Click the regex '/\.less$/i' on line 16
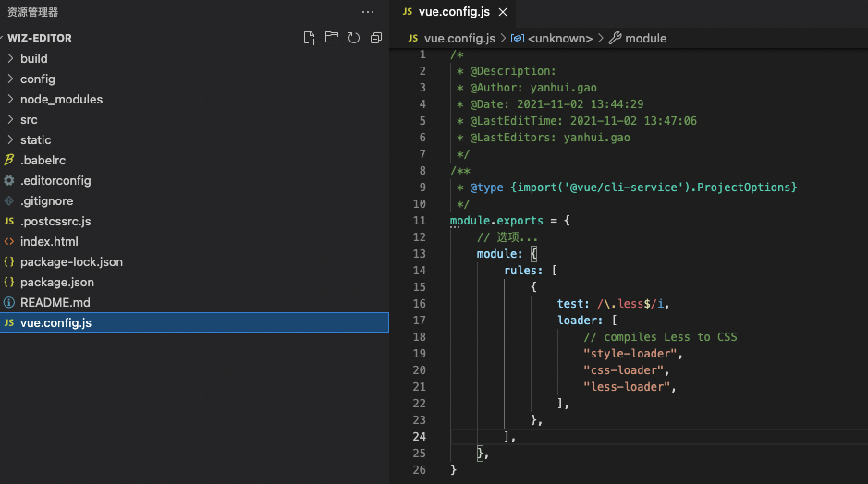The image size is (868, 484). pyautogui.click(x=630, y=304)
